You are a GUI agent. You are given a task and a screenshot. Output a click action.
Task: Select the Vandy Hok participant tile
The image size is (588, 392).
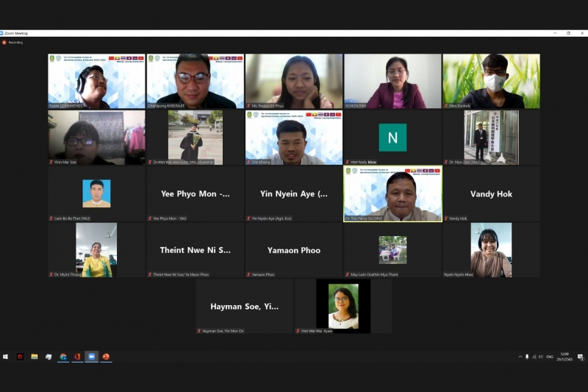(491, 193)
